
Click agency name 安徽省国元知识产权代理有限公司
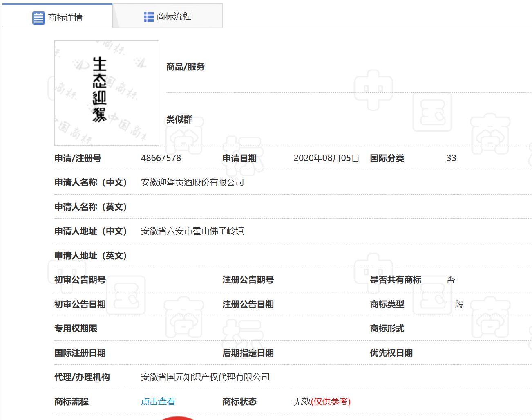point(205,377)
